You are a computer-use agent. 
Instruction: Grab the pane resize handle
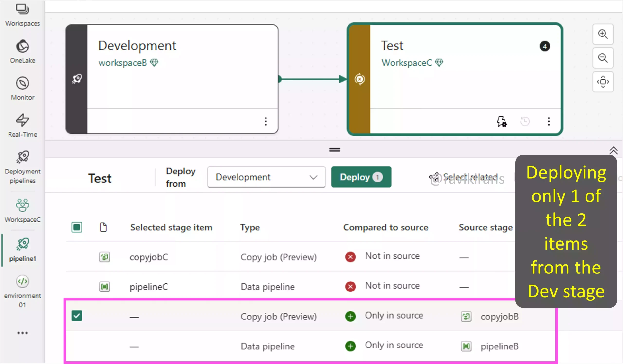[x=334, y=150]
